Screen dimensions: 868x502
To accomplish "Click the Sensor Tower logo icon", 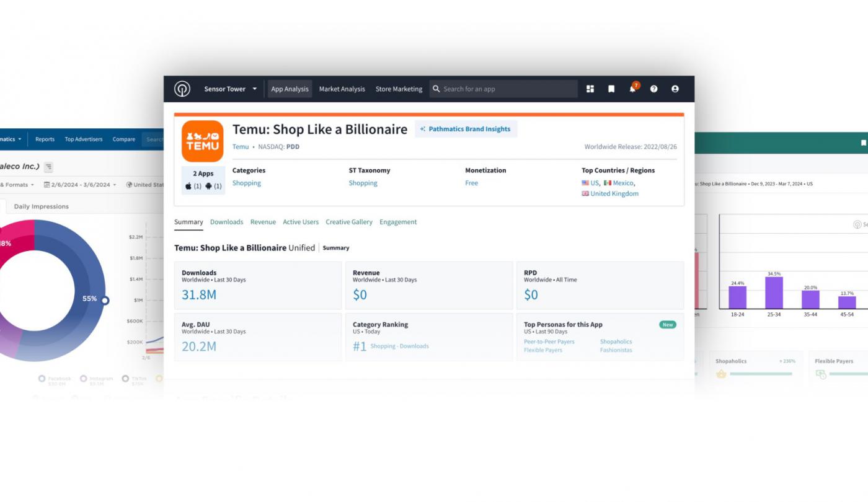I will pos(182,89).
